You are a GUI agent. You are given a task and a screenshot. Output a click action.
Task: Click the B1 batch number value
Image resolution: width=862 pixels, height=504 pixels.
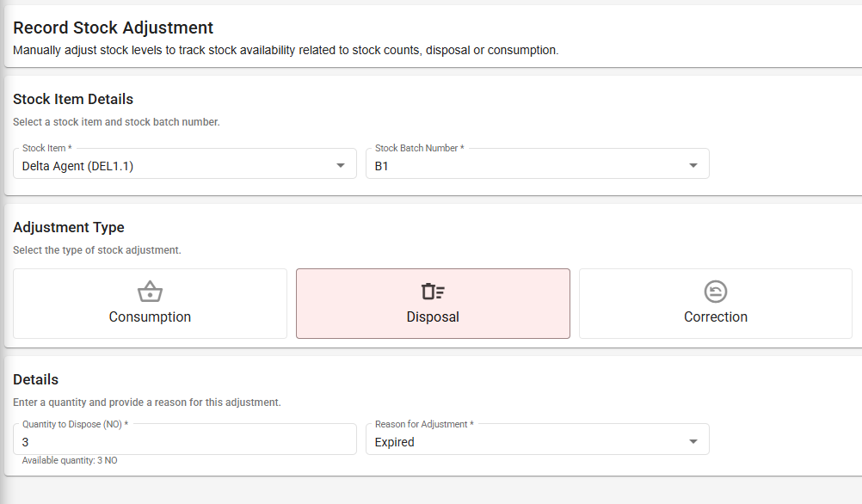click(x=382, y=166)
